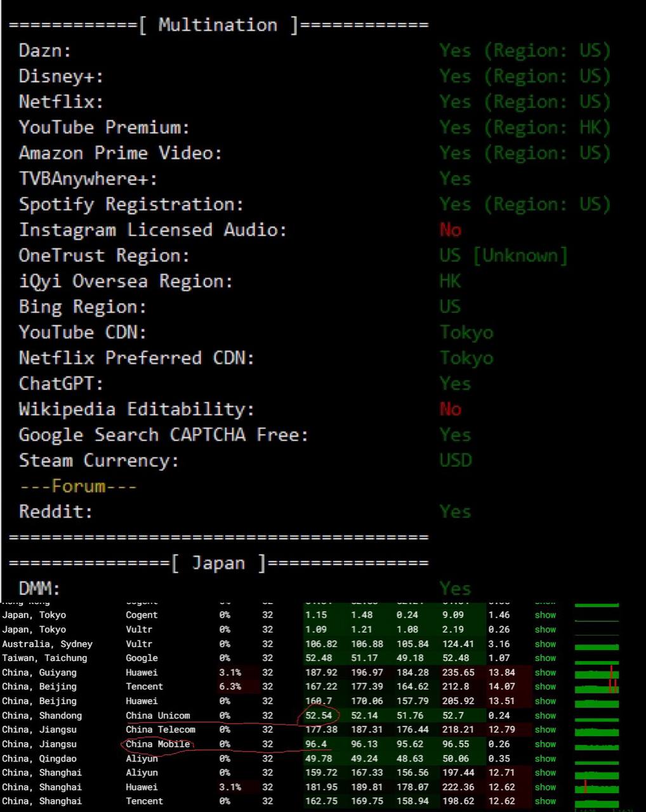Open show for the circled China Mobile row
646x812 pixels.
coord(545,744)
